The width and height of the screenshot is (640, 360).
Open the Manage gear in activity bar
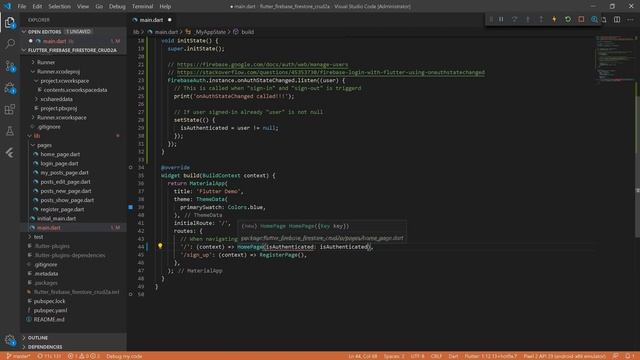click(x=10, y=340)
